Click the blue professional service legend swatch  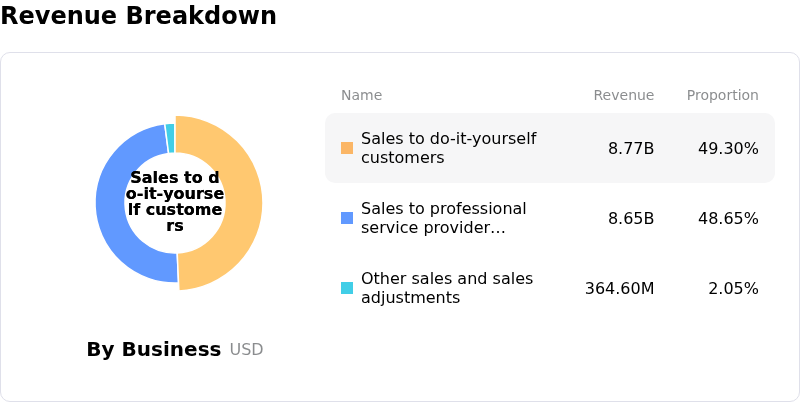(347, 218)
